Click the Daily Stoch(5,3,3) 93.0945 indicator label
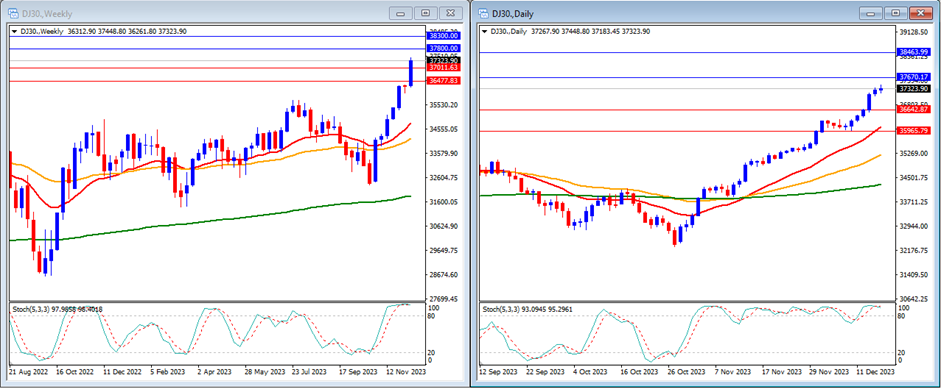The image size is (941, 389). tap(528, 309)
